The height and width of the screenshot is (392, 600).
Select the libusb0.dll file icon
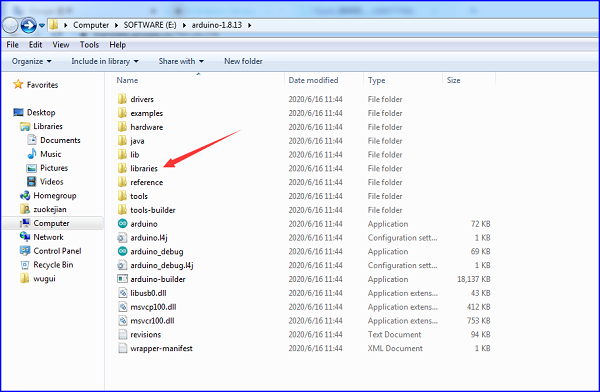point(122,293)
